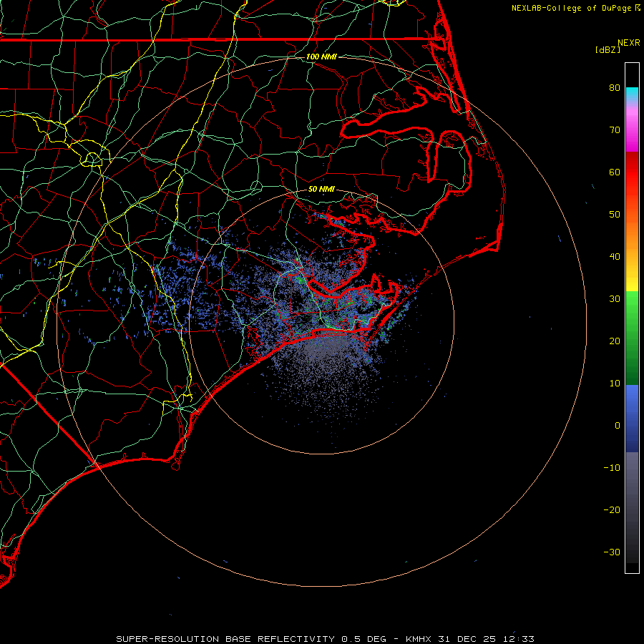Click the -30 value on the dBZ scale
Screen dimensions: 644x644
[612, 552]
